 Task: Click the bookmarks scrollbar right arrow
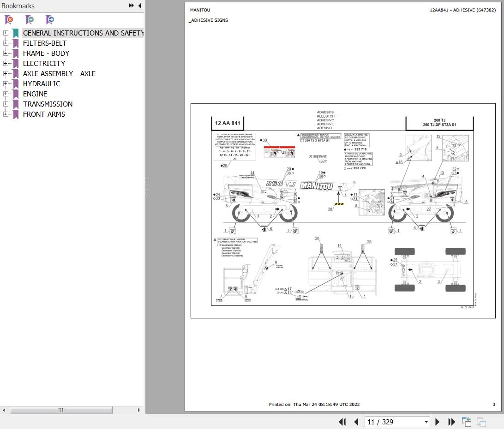click(x=138, y=410)
